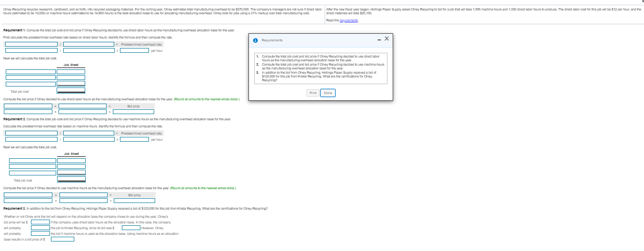The width and height of the screenshot is (644, 251).
Task: Open field before 'the bid if machine hours'
Action: tap(40, 233)
